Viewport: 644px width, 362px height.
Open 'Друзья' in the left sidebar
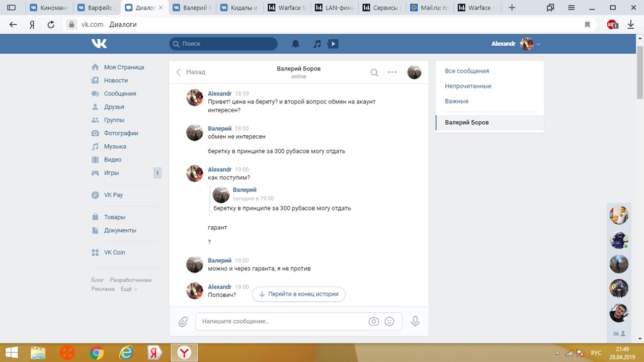(x=114, y=107)
